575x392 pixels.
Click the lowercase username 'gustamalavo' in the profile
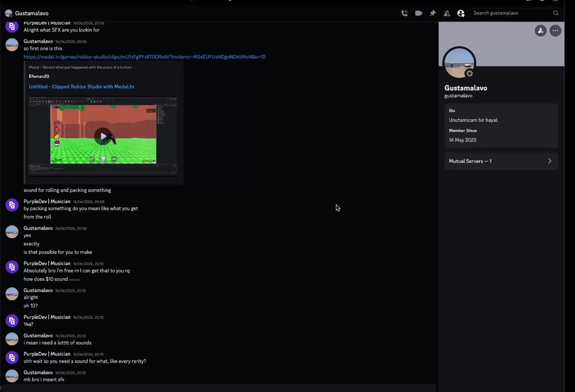458,96
